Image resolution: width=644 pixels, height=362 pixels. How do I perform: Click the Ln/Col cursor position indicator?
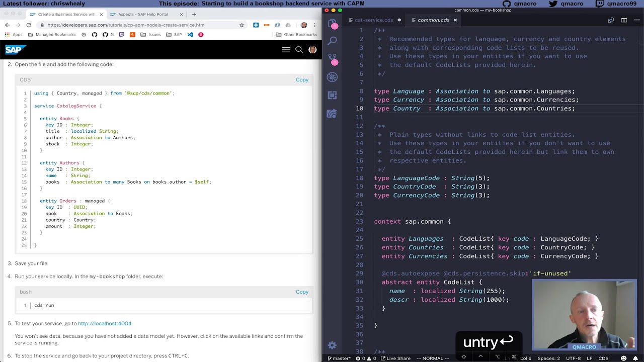518,358
